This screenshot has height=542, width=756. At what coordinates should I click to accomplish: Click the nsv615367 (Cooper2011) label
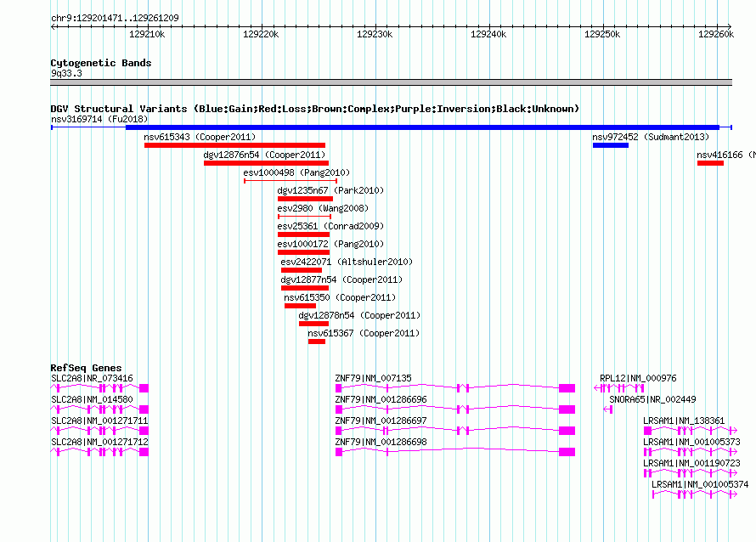coord(364,333)
